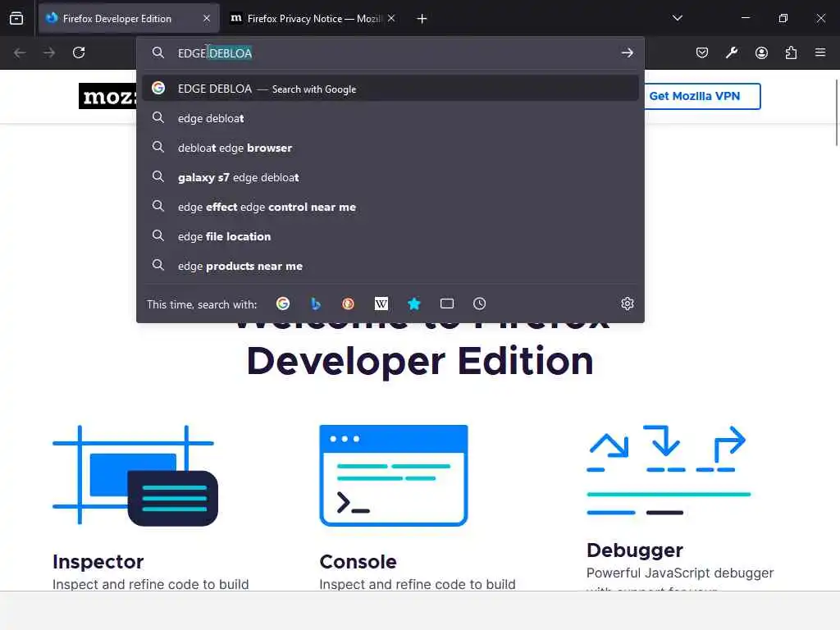Switch to Firefox Developer Edition tab
The height and width of the screenshot is (630, 840).
[x=129, y=19]
